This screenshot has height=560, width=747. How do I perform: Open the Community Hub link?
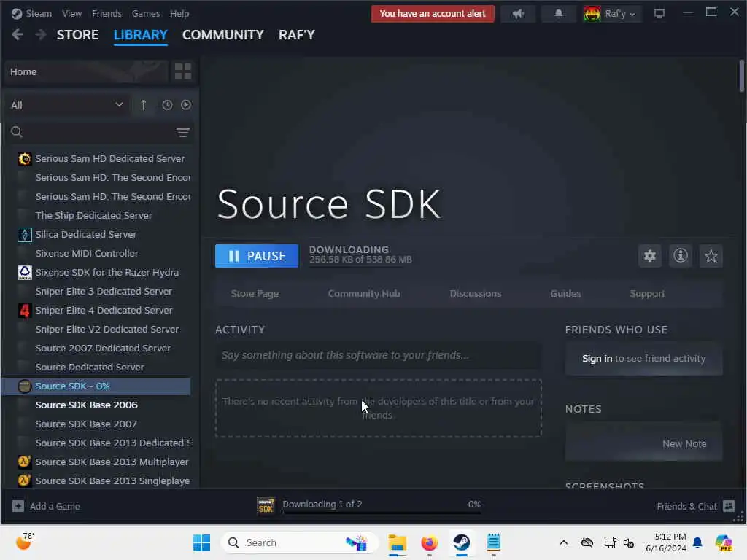click(364, 293)
